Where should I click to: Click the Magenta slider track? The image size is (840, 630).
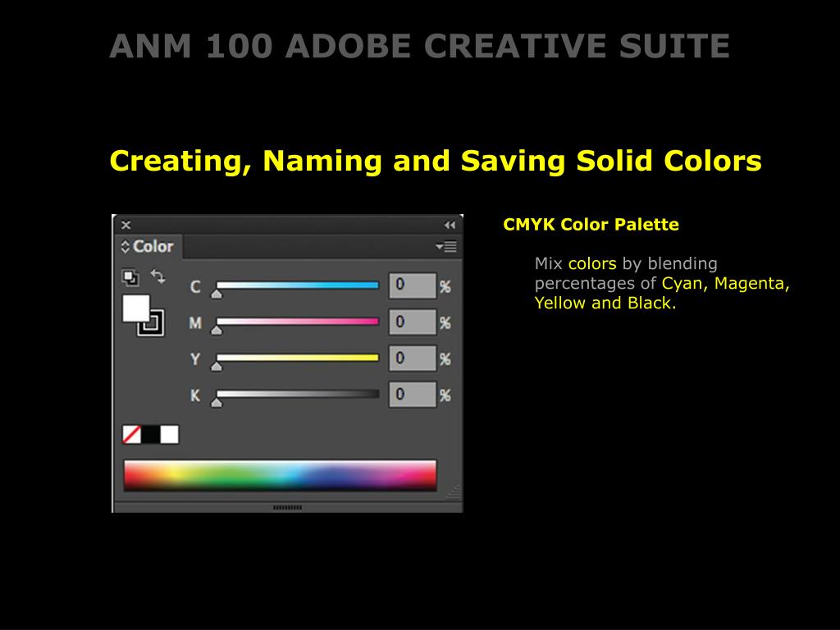(297, 322)
